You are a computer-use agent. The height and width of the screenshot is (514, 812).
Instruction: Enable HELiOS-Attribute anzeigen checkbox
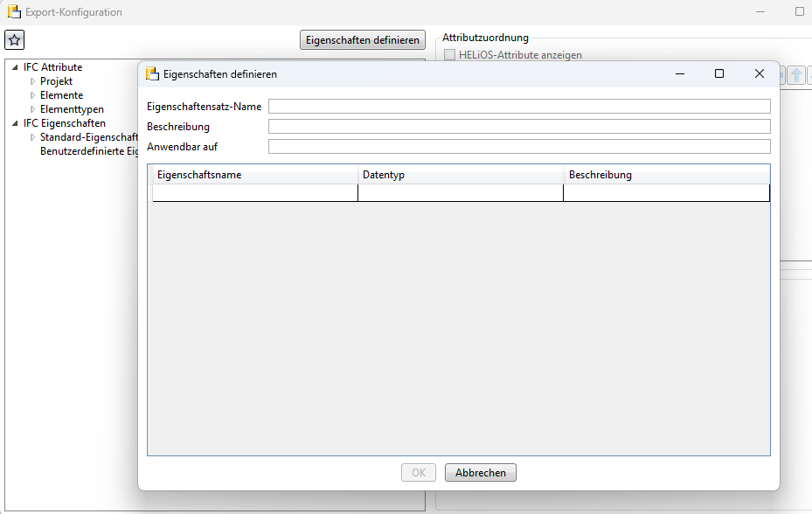click(450, 55)
